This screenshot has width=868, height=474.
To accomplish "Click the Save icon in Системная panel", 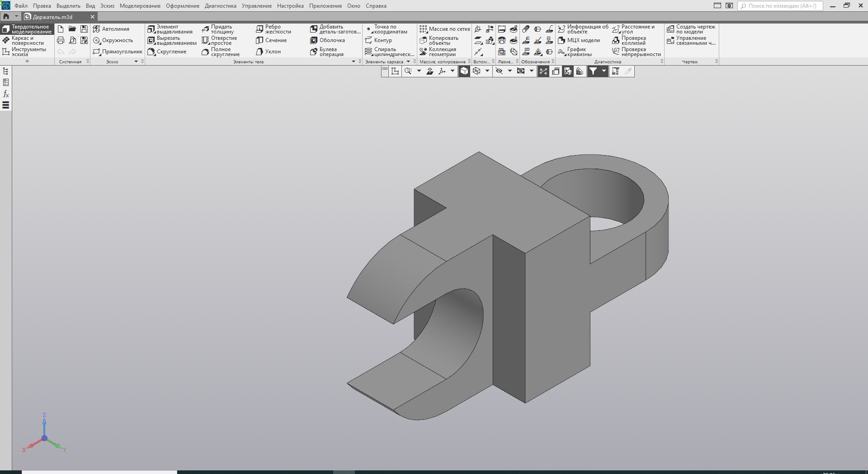I will point(84,29).
